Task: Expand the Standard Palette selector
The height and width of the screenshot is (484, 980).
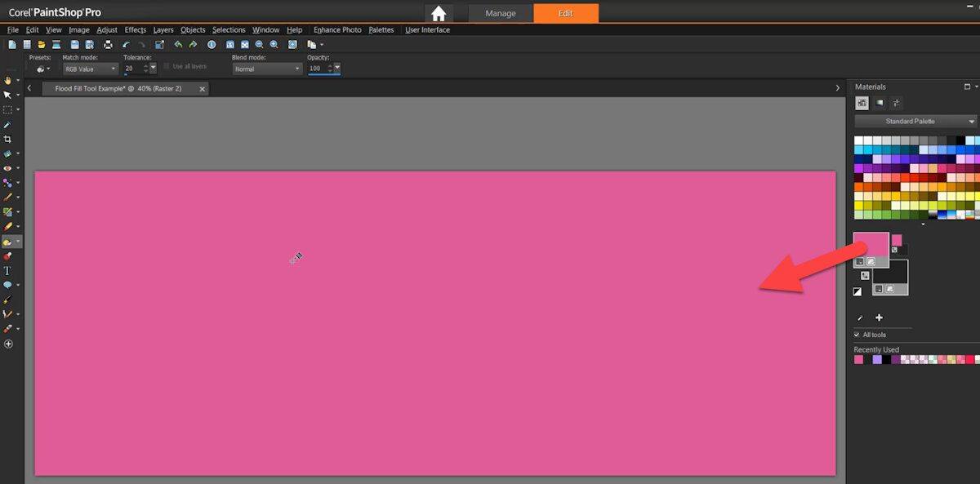Action: (x=915, y=120)
